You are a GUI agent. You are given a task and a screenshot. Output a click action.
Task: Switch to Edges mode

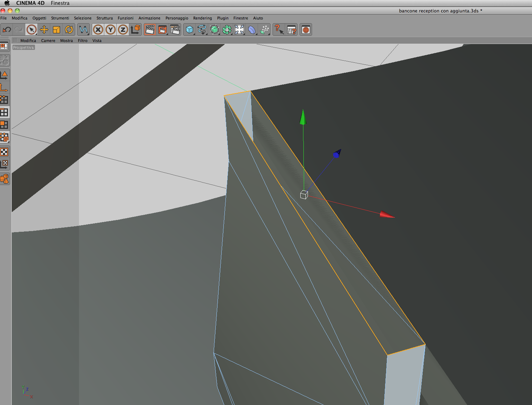(x=4, y=112)
